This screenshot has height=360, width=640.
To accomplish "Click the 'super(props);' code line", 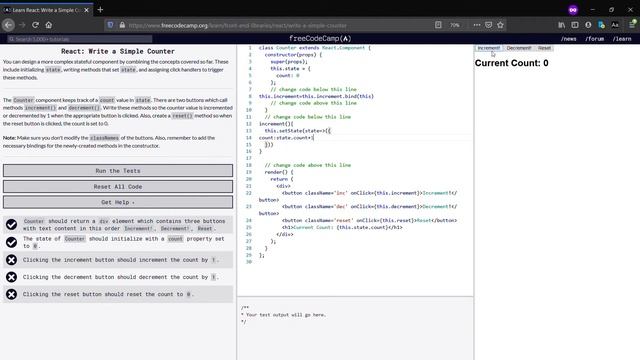I will [289, 62].
